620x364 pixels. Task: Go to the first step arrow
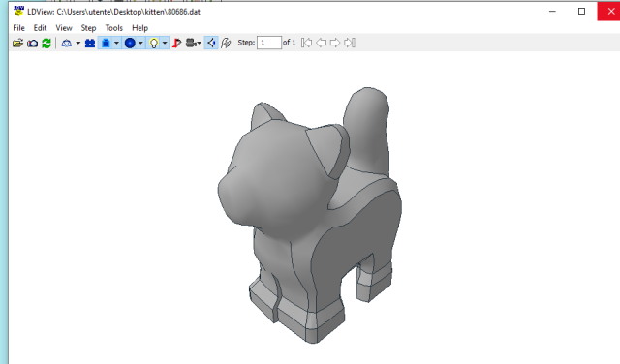pyautogui.click(x=306, y=43)
